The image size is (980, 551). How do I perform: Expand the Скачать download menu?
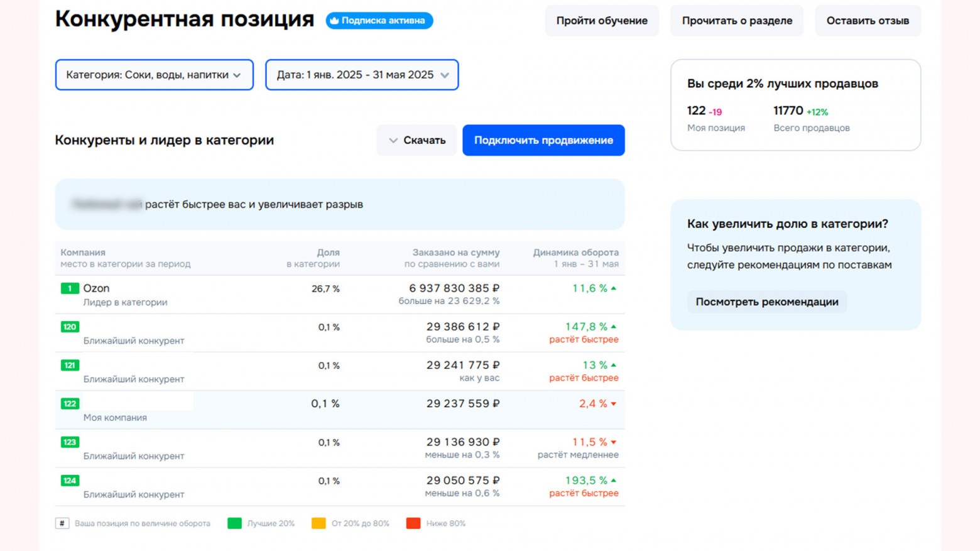tap(416, 140)
